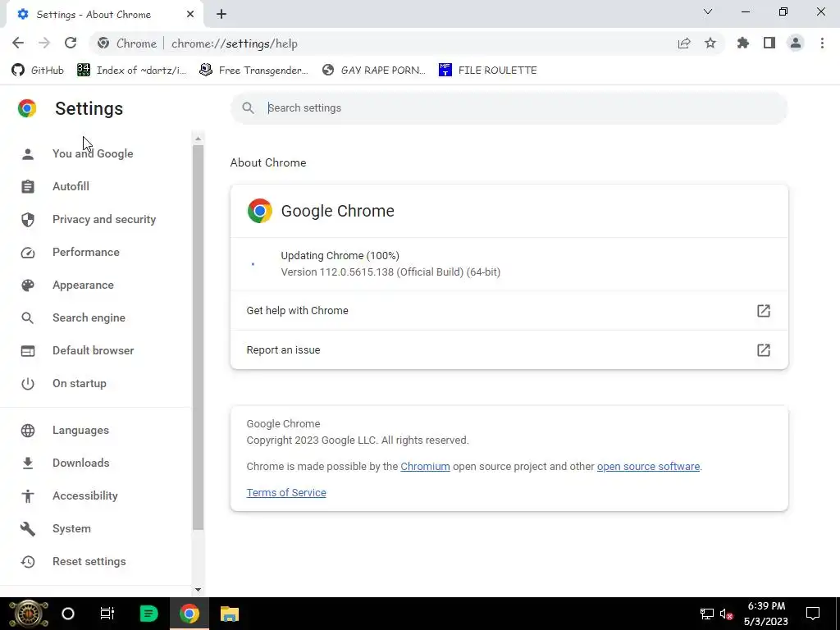Close the Settings - About Chrome tab

[190, 15]
